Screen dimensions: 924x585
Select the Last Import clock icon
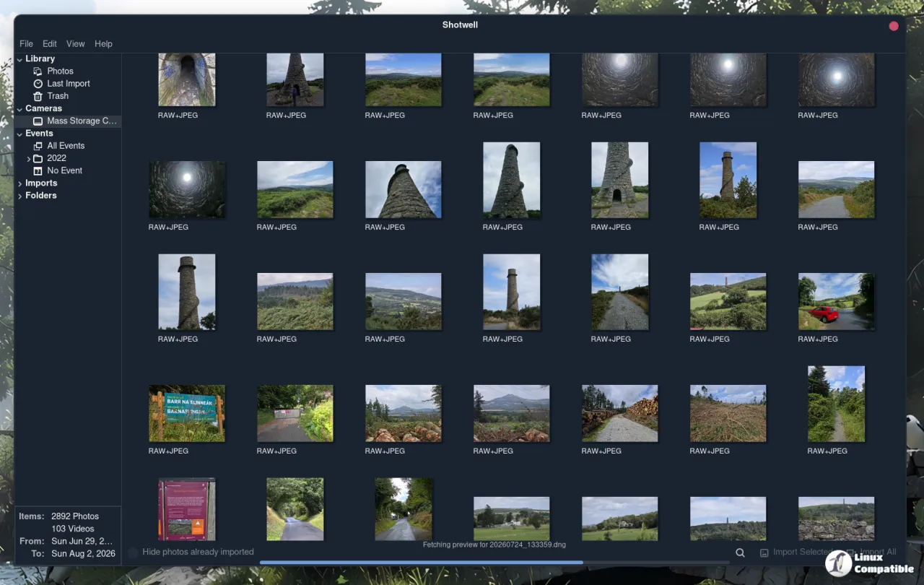click(38, 84)
